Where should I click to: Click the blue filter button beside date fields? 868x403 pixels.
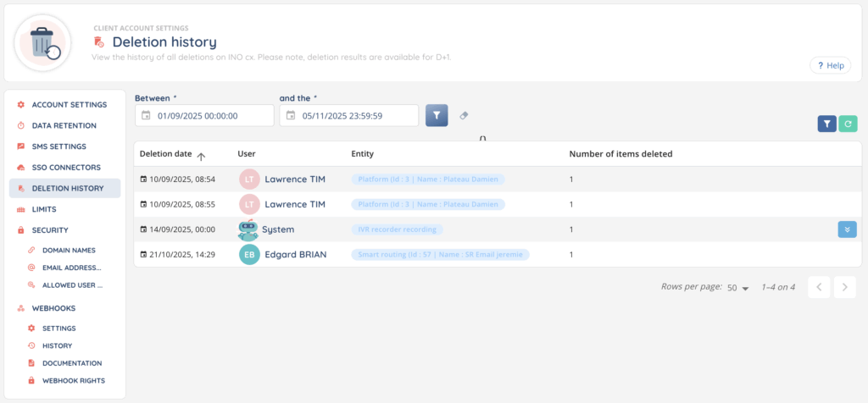[436, 116]
